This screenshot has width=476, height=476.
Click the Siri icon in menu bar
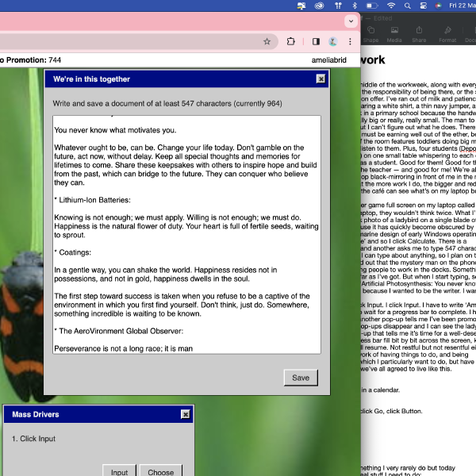pos(439,6)
